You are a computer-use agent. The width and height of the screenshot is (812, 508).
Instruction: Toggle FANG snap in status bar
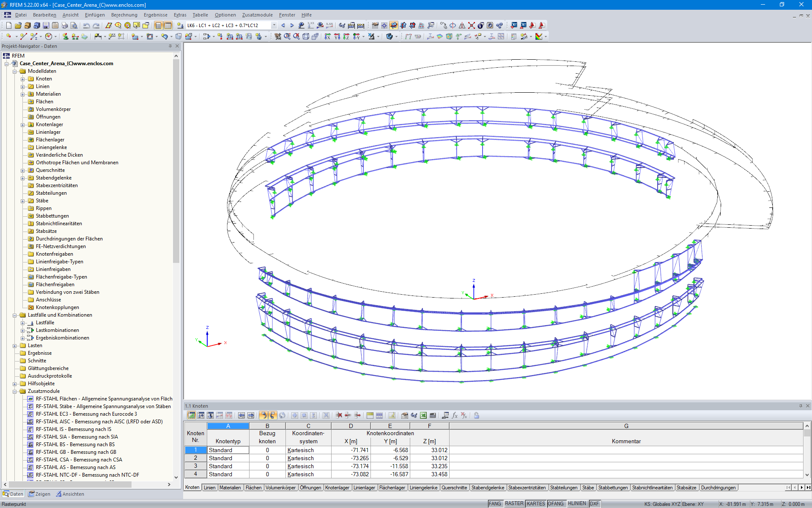click(x=495, y=504)
